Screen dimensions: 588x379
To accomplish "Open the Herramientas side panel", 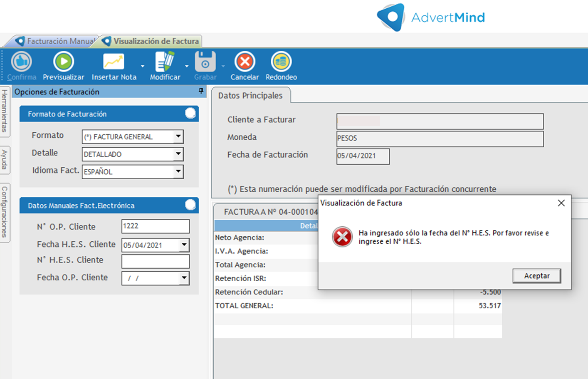I will click(x=5, y=111).
